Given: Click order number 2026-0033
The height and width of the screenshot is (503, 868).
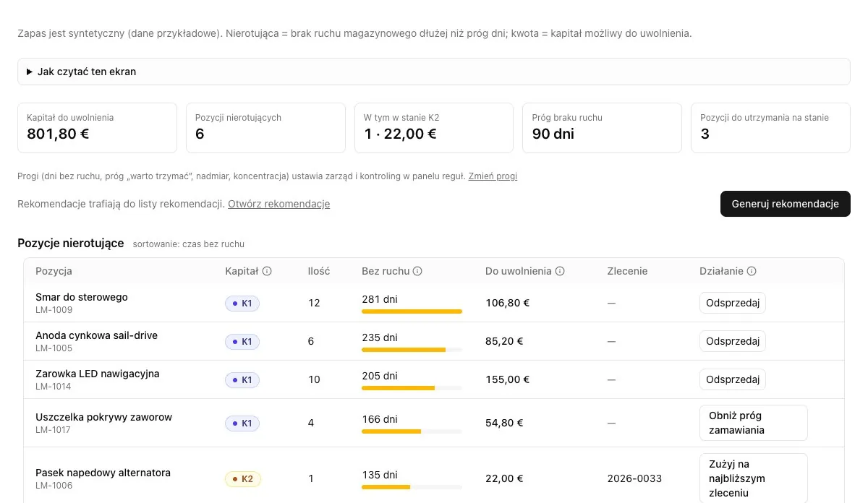Looking at the screenshot, I should pyautogui.click(x=634, y=478).
